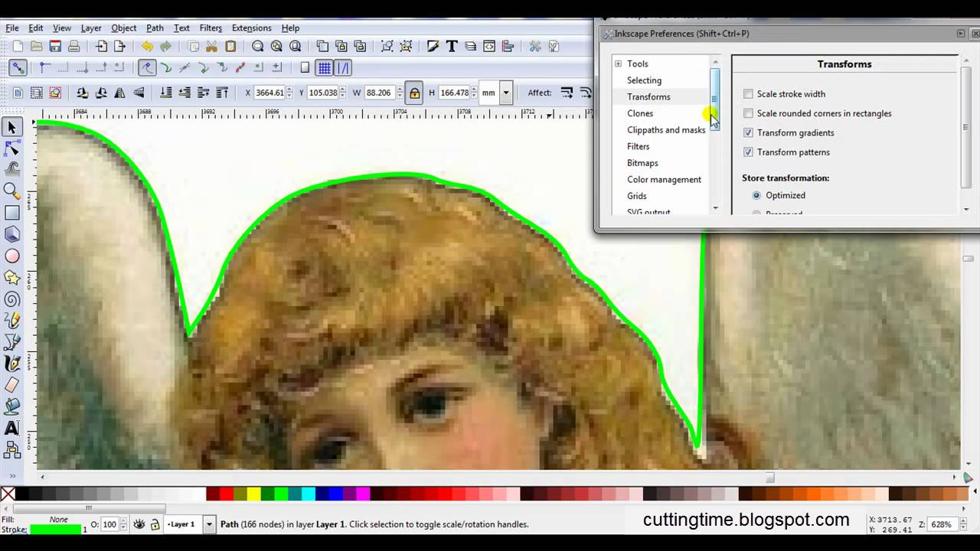Enable Scale stroke width checkbox
Screen dimensions: 980x551
tap(748, 94)
